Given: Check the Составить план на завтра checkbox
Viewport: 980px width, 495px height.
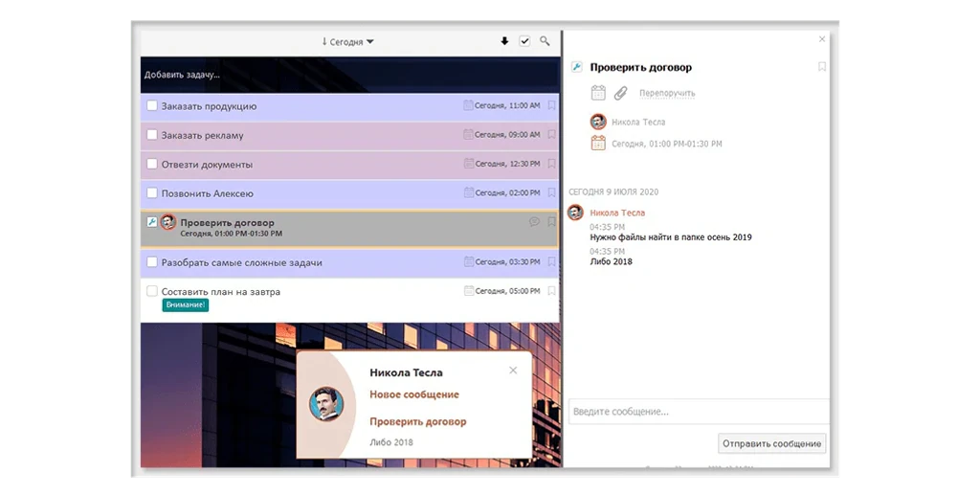Looking at the screenshot, I should [x=152, y=291].
